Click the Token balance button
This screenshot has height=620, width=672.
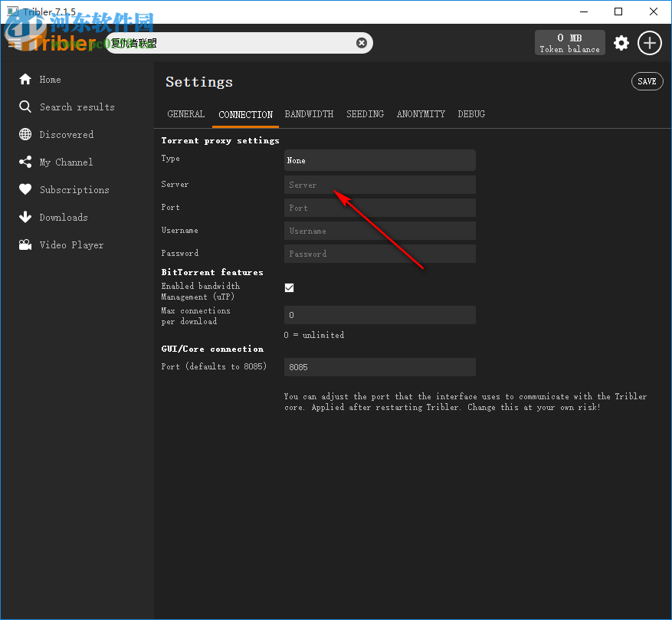[570, 43]
